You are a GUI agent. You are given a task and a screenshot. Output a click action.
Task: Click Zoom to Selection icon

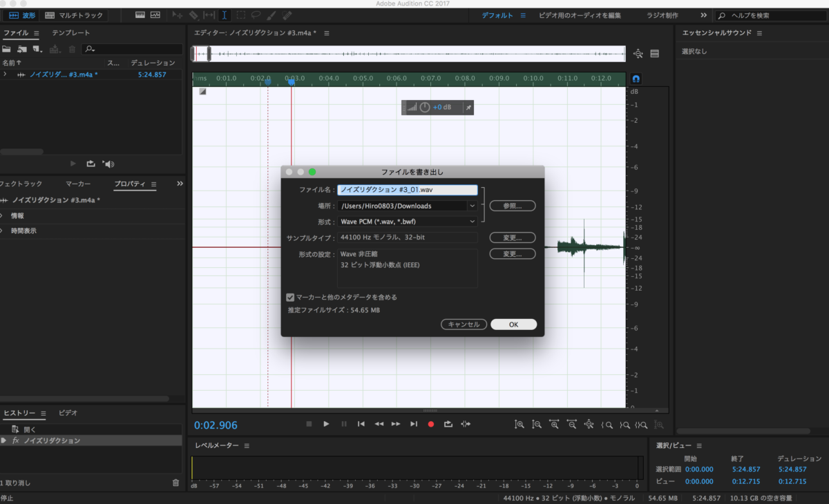642,425
